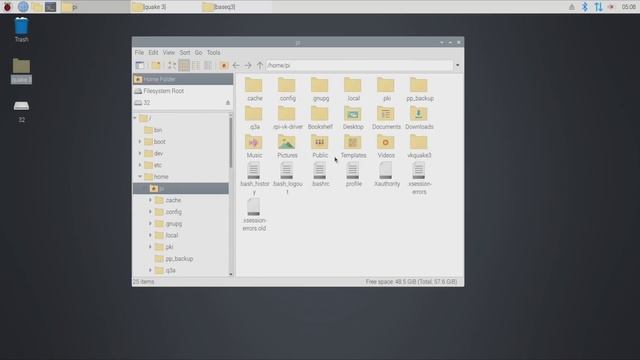Switch to the baseq3 taskbar window
The image size is (640, 360).
[237, 7]
